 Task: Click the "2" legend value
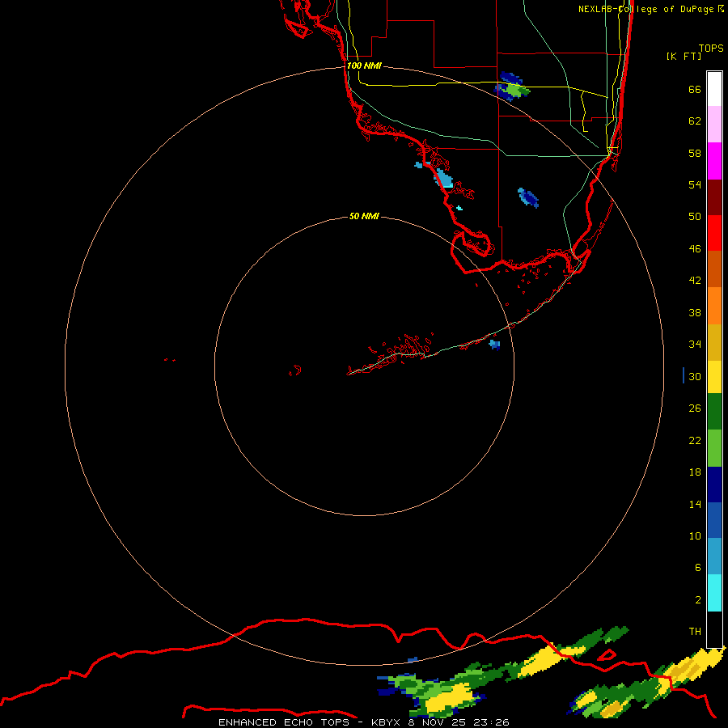tap(698, 600)
